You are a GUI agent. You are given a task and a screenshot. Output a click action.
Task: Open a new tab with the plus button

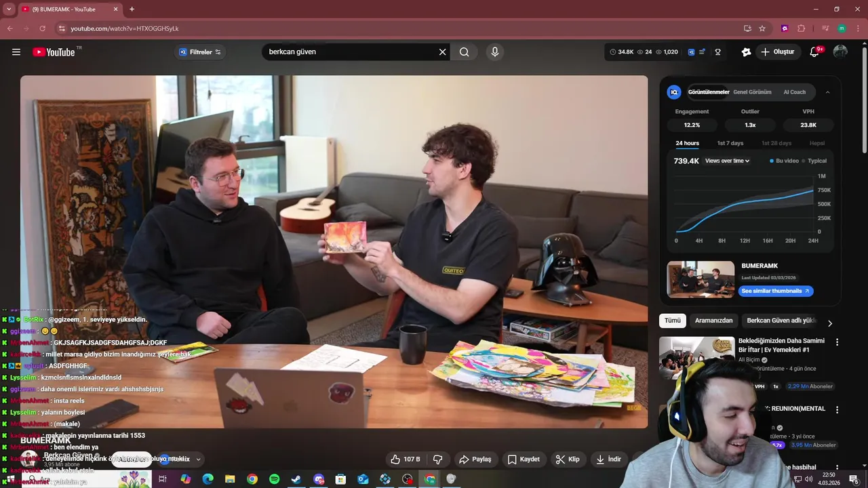132,9
